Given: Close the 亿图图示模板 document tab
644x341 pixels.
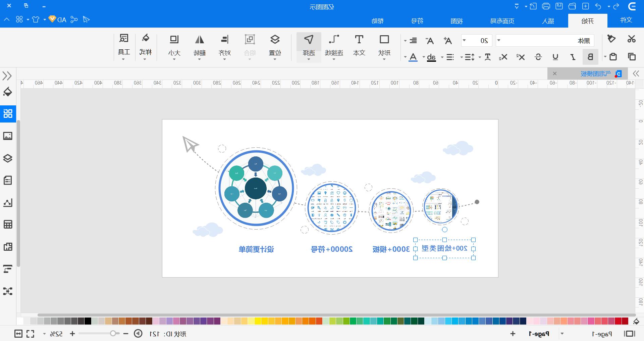Looking at the screenshot, I should click(555, 74).
